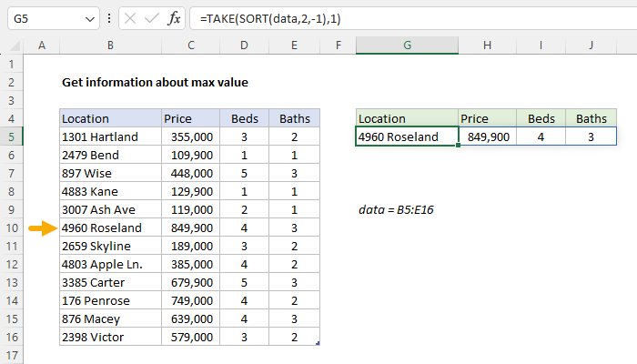Click cell '4883 Kane'
This screenshot has height=364, width=637.
110,191
